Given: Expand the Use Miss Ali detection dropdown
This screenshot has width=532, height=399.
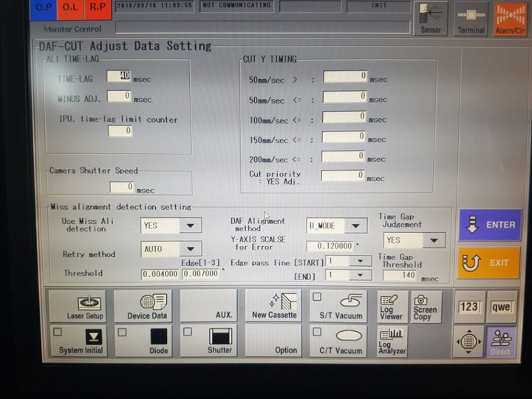Looking at the screenshot, I should tap(191, 226).
